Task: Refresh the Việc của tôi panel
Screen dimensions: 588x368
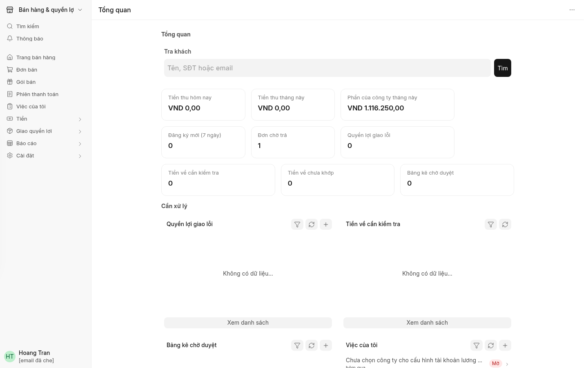Action: tap(491, 346)
